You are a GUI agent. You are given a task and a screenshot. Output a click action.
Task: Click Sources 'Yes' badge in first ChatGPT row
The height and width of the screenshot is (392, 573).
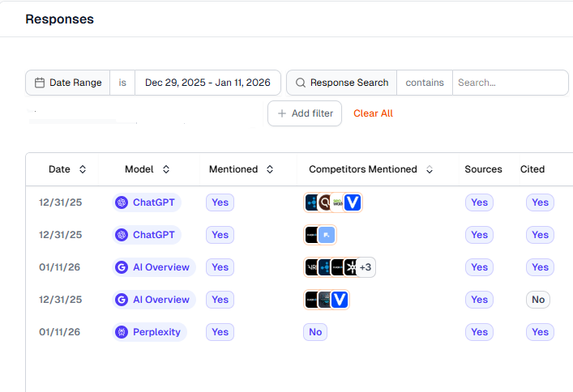click(479, 202)
